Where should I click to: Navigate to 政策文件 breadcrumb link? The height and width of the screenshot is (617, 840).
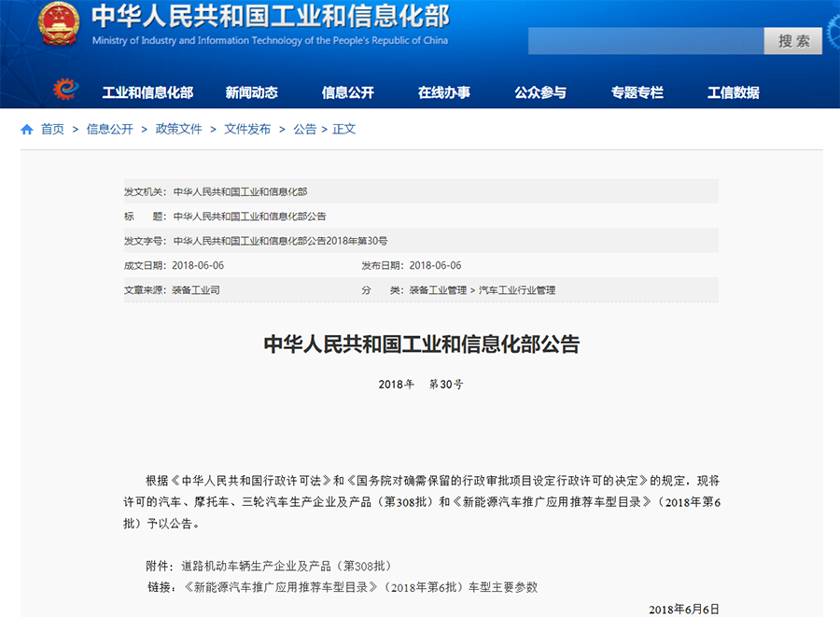coord(178,130)
